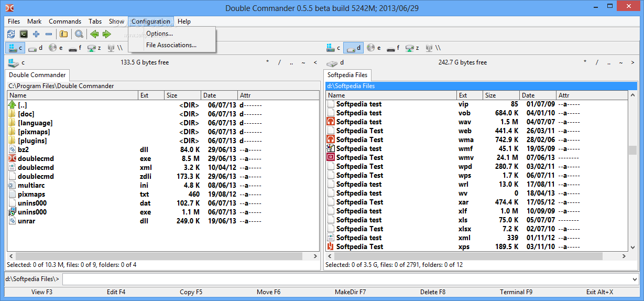Select drive c in right panel drive bar
This screenshot has height=301, width=644.
pos(334,48)
